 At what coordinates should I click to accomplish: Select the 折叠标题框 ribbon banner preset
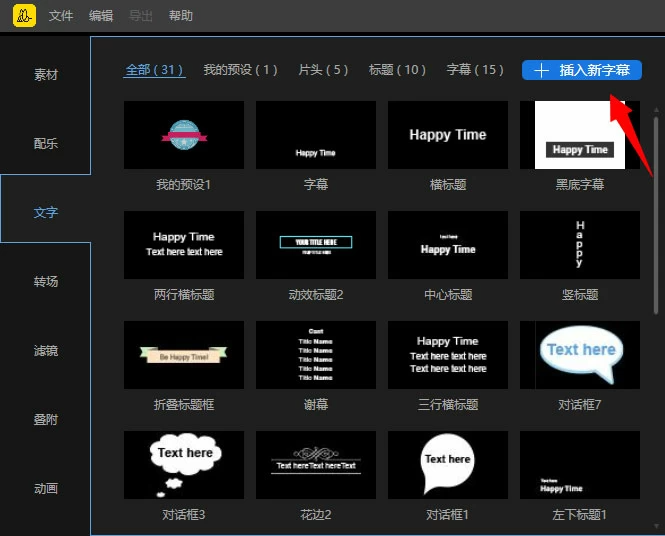pos(184,355)
